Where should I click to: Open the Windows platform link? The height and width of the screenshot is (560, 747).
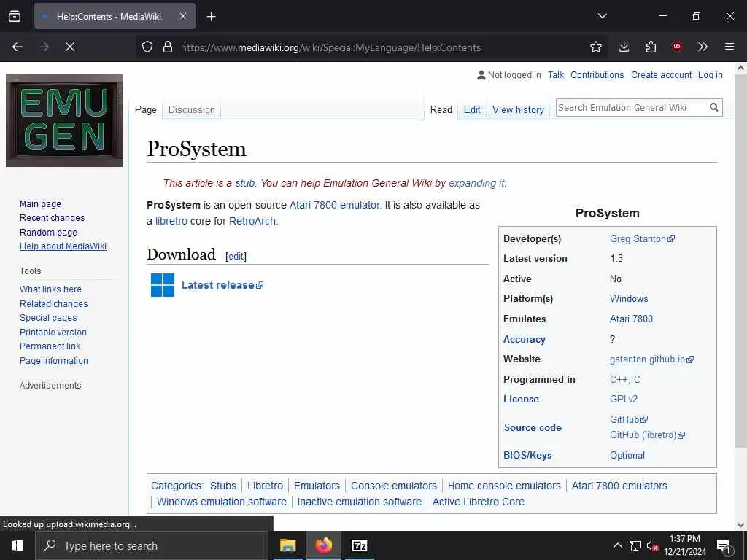click(x=629, y=298)
